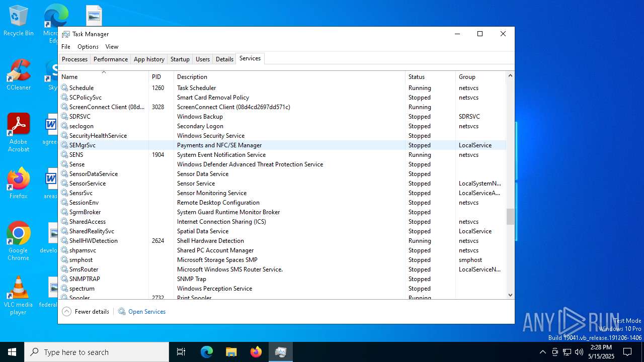Select the SensorDataService row
Viewport: 644px width, 362px height.
point(282,173)
